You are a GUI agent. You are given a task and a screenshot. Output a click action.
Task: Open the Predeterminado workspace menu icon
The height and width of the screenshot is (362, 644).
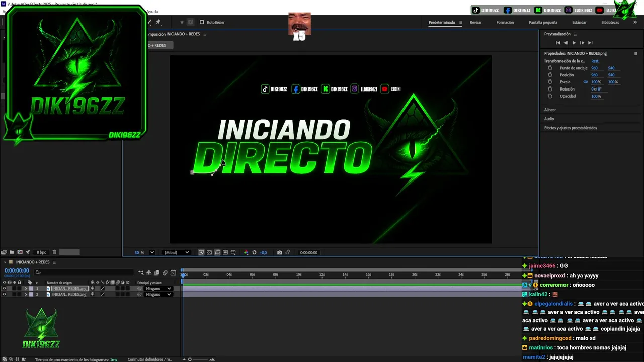460,22
